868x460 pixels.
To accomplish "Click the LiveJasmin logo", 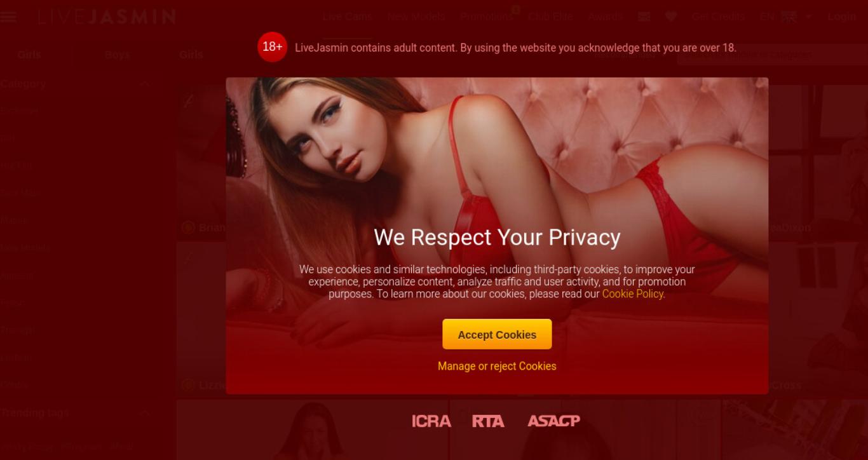I will 107,17.
